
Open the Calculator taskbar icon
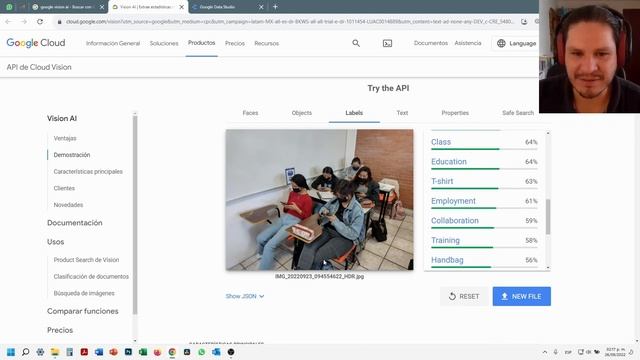pyautogui.click(x=69, y=352)
